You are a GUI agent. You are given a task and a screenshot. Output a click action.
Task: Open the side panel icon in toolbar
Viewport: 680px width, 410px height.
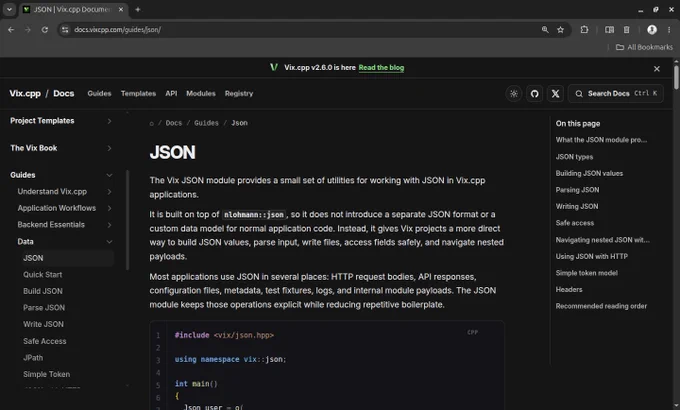609,30
